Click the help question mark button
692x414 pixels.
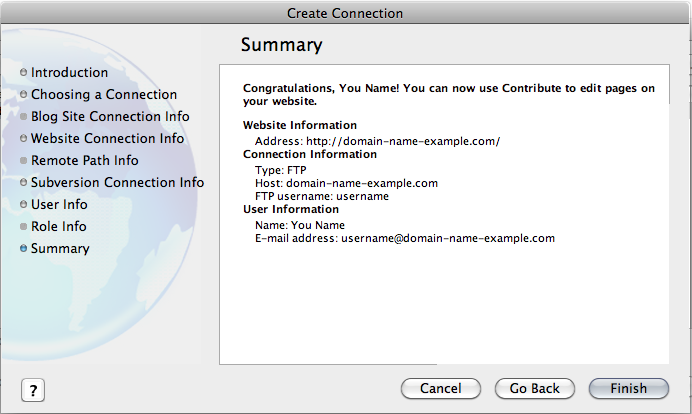point(33,390)
